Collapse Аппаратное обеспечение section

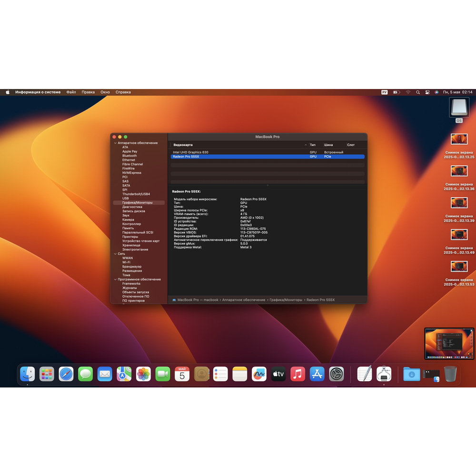115,143
